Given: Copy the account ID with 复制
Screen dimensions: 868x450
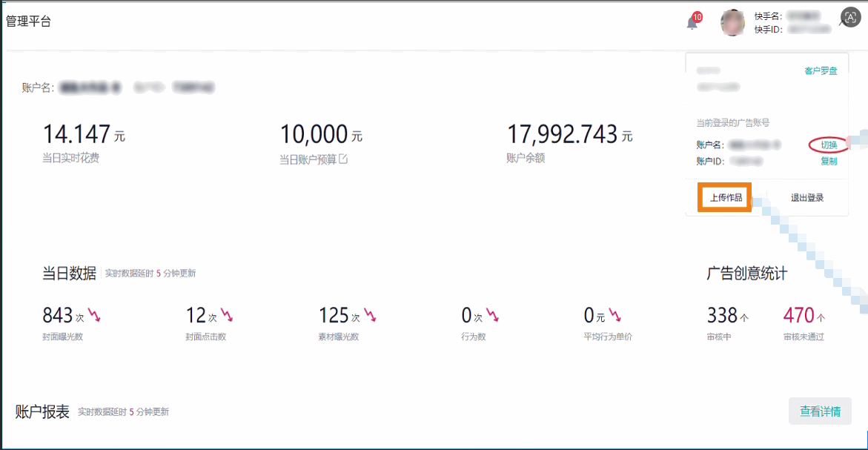Looking at the screenshot, I should (x=828, y=161).
